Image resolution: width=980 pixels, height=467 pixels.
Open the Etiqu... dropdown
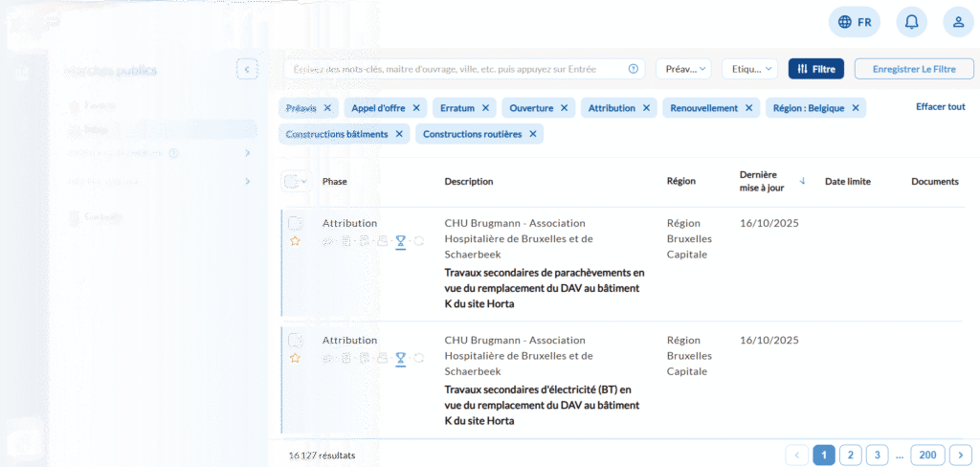749,69
